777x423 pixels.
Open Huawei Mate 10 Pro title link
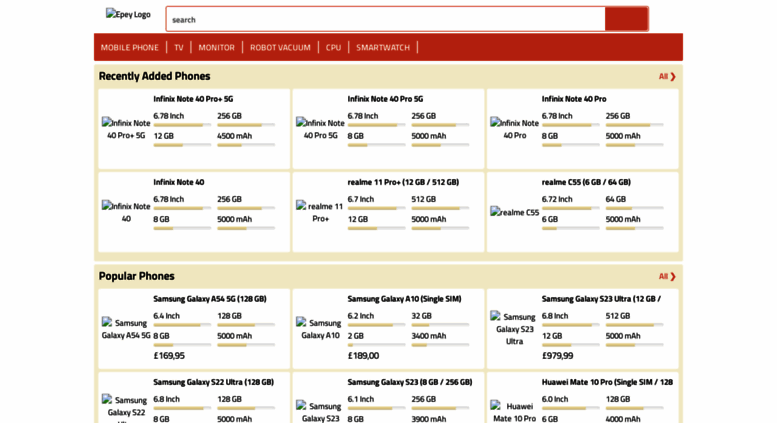click(607, 382)
